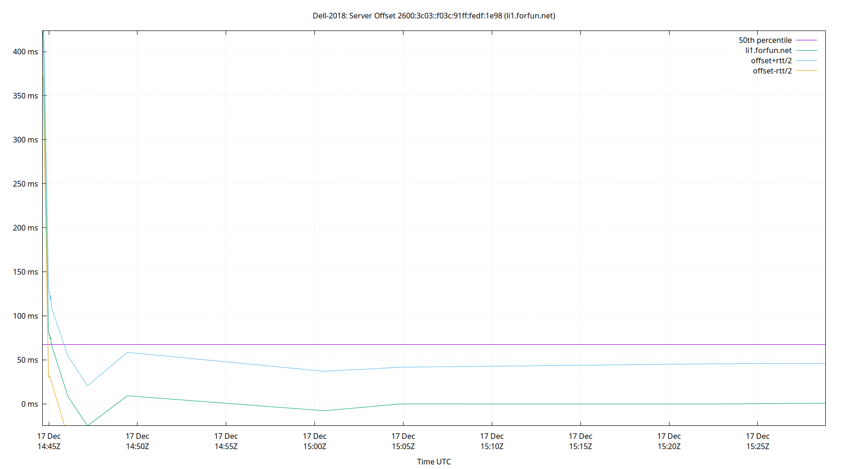Toggle the "li1.forfun.net" legend entry
This screenshot has width=868, height=469.
769,50
